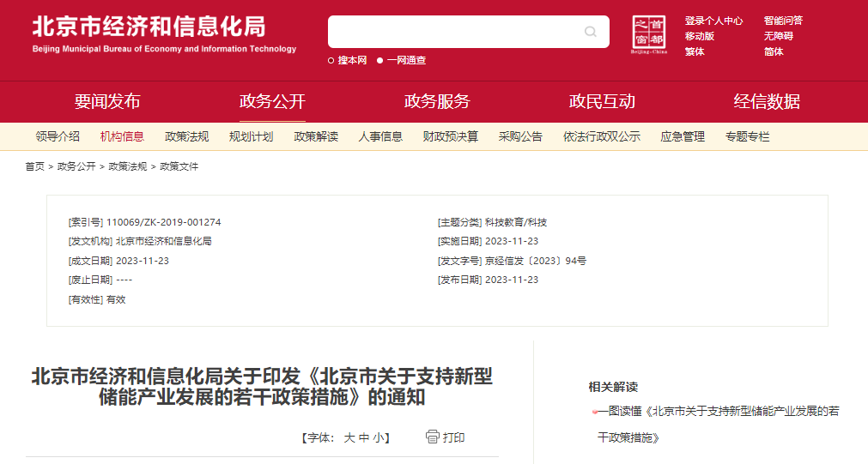Click the printer icon beside 打印
Viewport: 868px width, 464px height.
433,437
